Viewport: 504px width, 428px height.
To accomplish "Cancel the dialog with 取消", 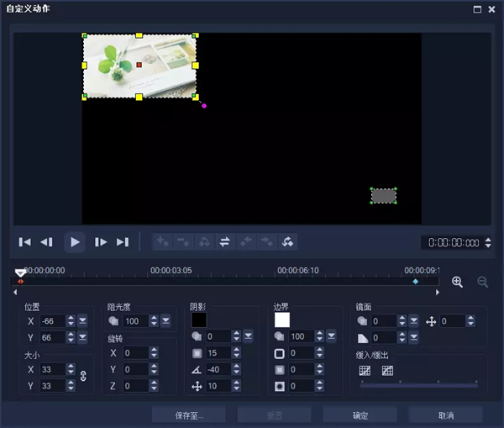I will [x=445, y=415].
